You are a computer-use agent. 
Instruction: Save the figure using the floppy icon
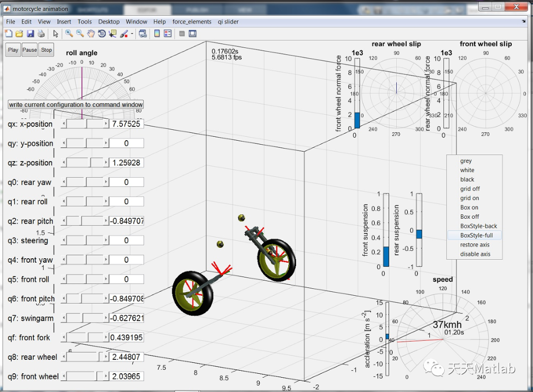[x=30, y=34]
